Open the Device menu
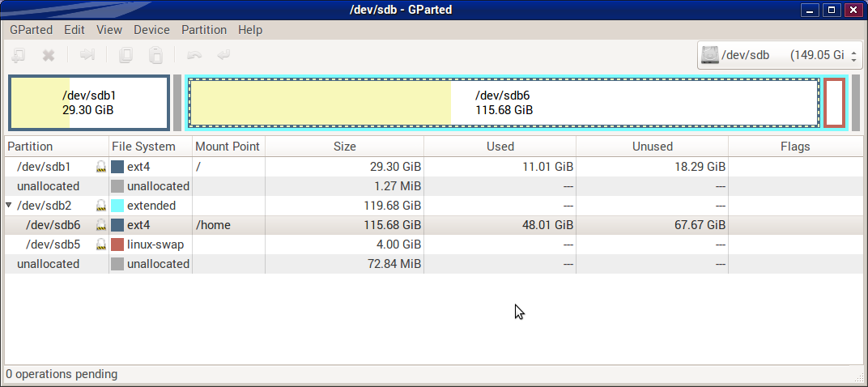The image size is (868, 387). [x=151, y=30]
